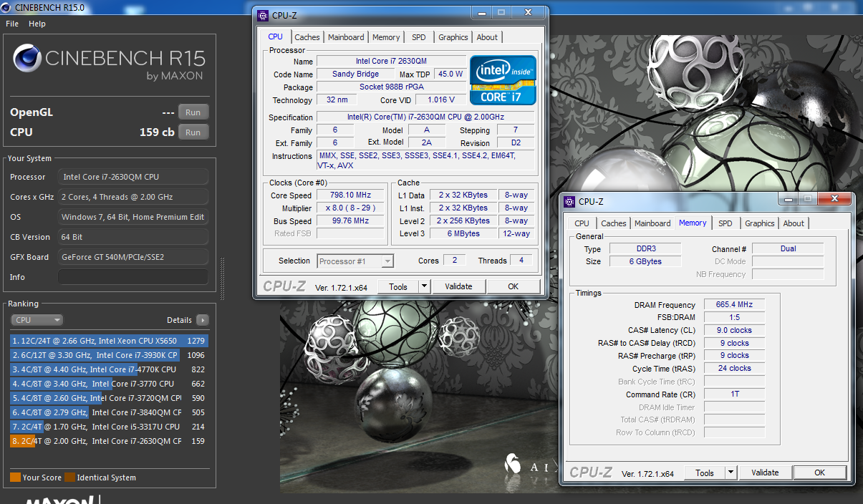Switch to CPU tab in Memory CPU-Z window
The image size is (863, 504).
(x=582, y=223)
